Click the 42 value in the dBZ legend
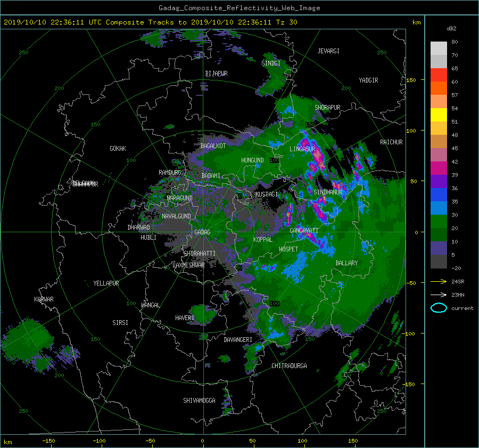 pos(455,162)
